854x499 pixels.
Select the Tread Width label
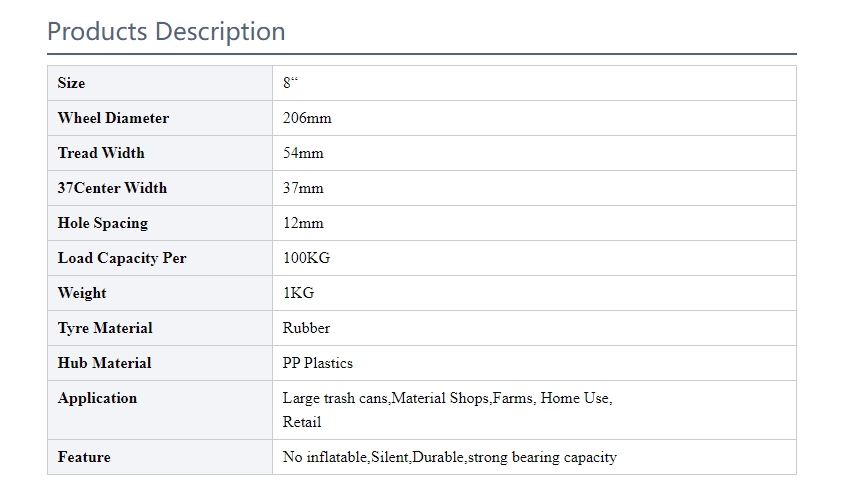click(x=101, y=153)
